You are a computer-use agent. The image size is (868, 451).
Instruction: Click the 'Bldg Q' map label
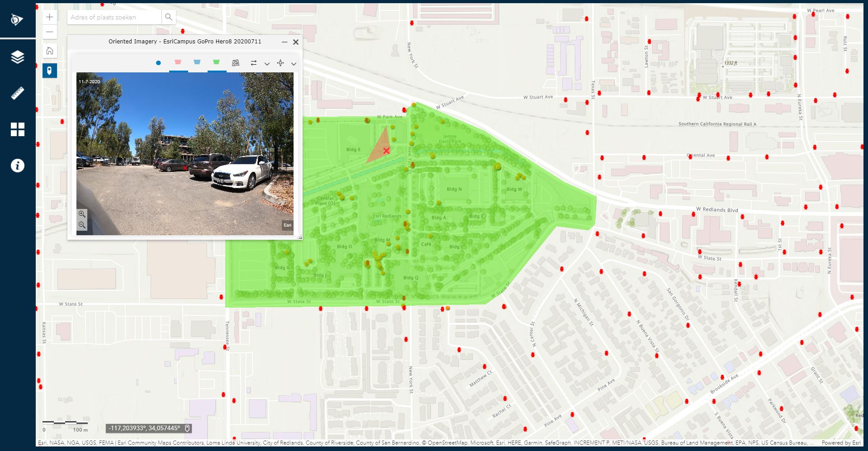pos(411,278)
